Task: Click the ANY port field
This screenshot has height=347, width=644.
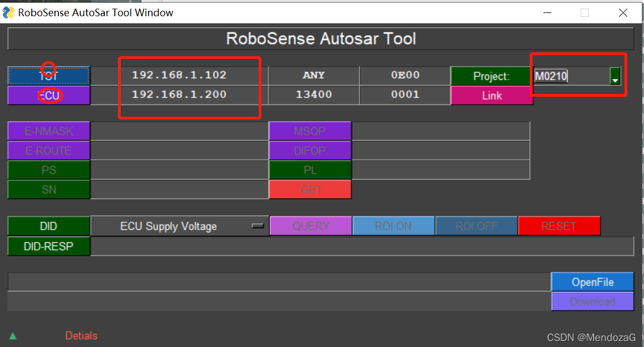Action: point(314,76)
